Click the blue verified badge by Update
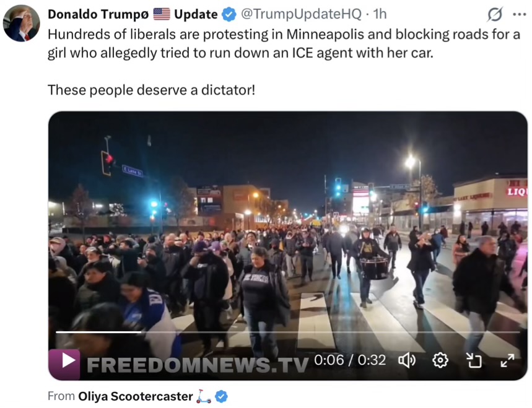The image size is (532, 408). (229, 14)
